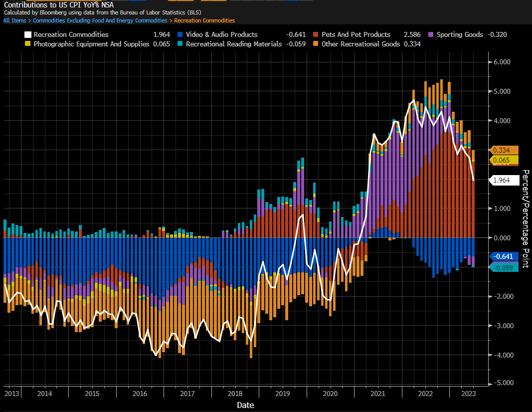This screenshot has width=532, height=412.
Task: Click the legend value -0.320
Action: coord(497,34)
